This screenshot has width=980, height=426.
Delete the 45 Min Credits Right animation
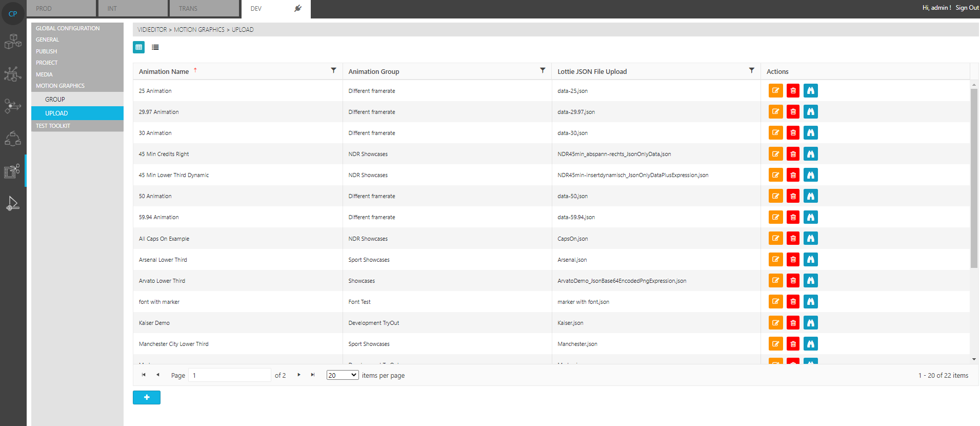[x=793, y=154]
